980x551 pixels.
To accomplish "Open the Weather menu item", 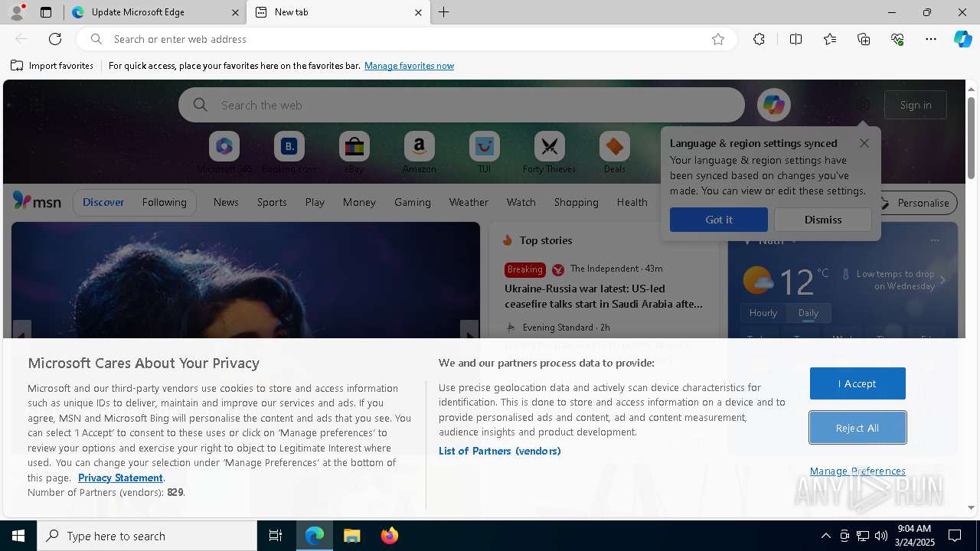I will [469, 202].
